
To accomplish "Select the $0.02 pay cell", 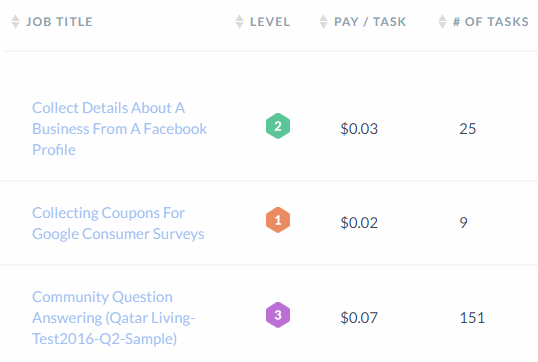I will (359, 223).
